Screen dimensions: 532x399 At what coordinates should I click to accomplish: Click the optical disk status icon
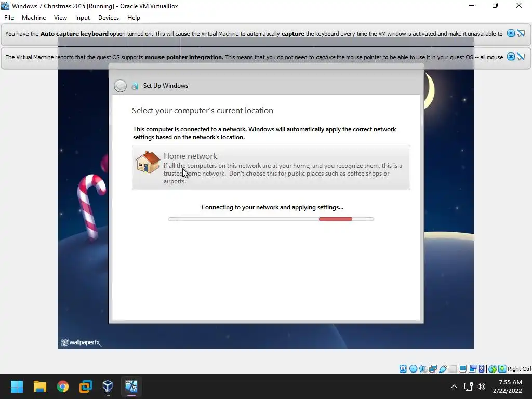[x=413, y=369]
